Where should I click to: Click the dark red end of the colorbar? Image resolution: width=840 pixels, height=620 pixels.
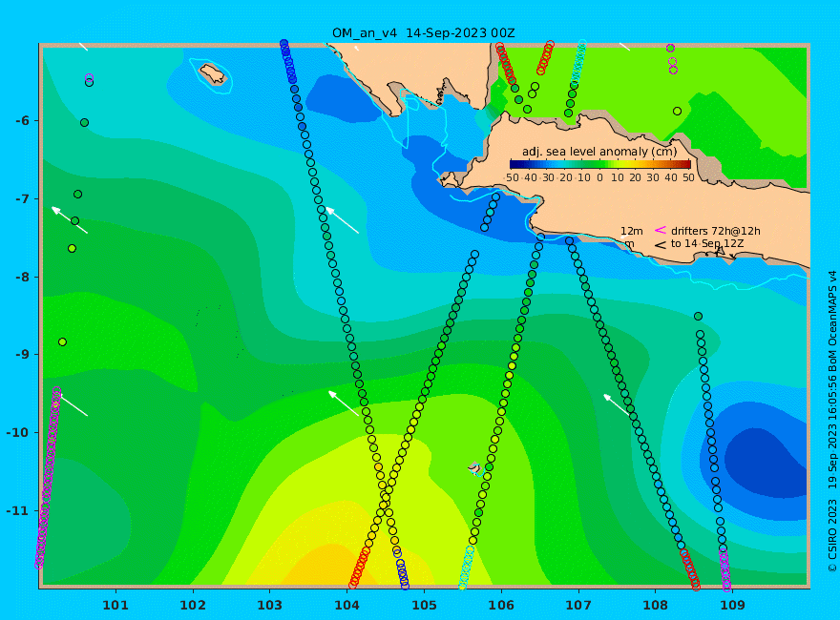686,164
